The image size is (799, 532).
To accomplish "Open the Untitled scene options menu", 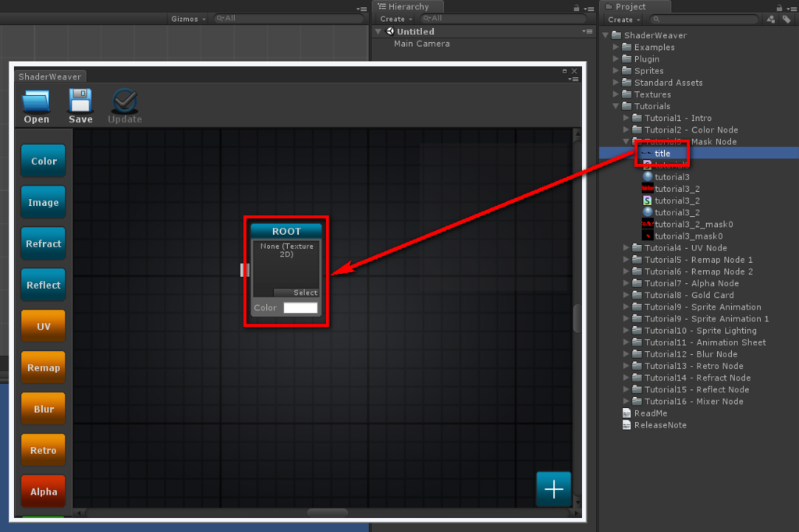I will pos(587,32).
